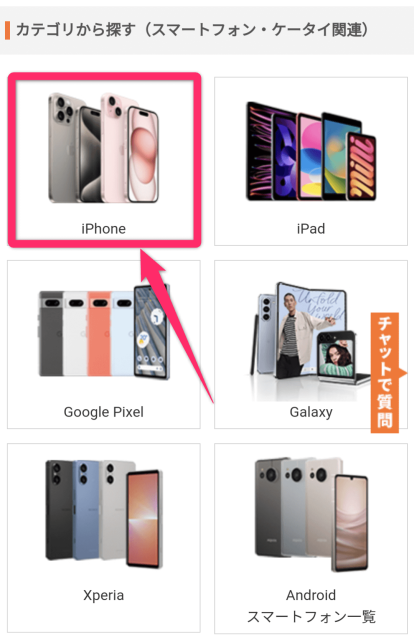414x640 pixels.
Task: Click the Google Pixel label
Action: tap(104, 412)
